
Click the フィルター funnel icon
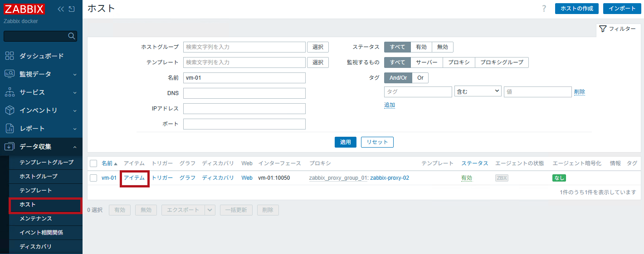603,29
